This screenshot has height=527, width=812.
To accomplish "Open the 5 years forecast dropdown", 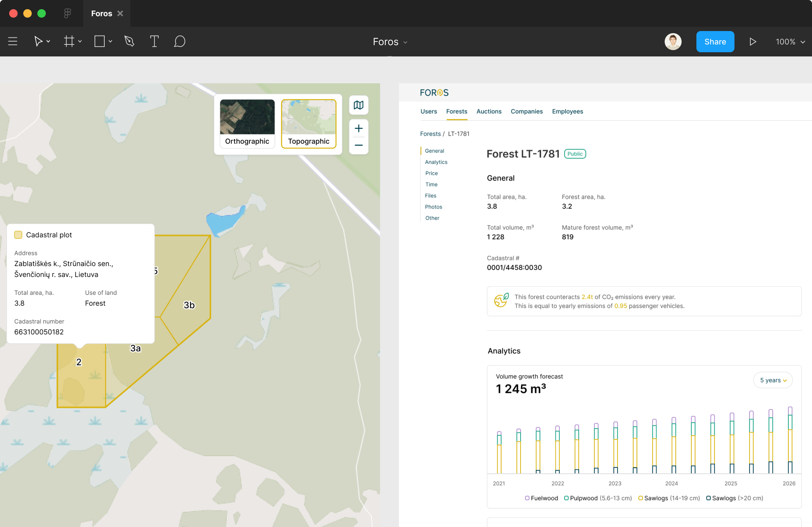I will point(773,380).
